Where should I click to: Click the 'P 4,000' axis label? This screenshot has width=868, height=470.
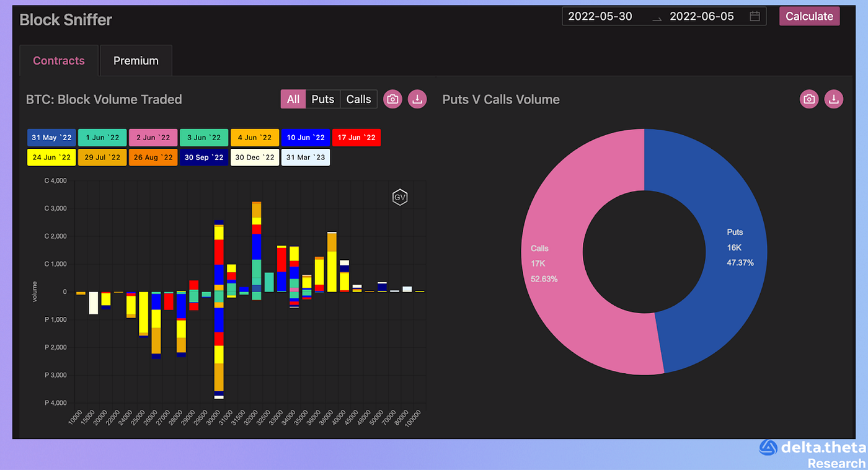point(56,403)
